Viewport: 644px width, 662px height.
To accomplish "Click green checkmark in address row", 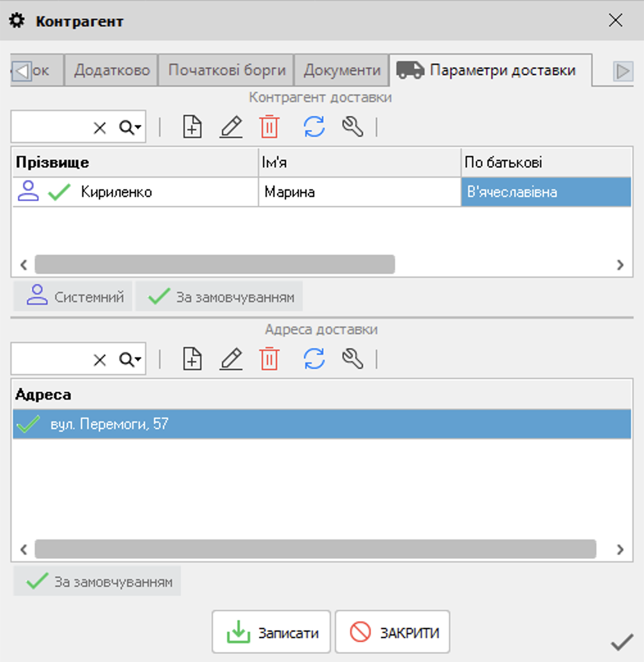I will (28, 424).
